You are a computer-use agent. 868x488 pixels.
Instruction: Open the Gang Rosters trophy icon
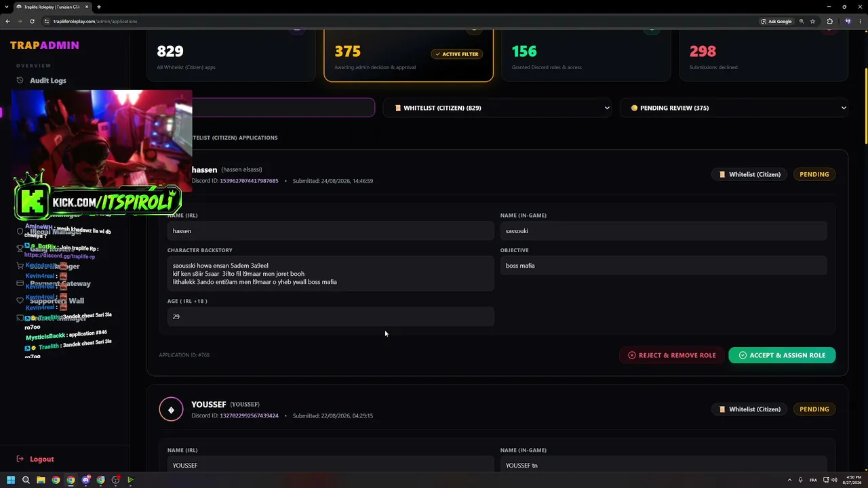(x=20, y=249)
